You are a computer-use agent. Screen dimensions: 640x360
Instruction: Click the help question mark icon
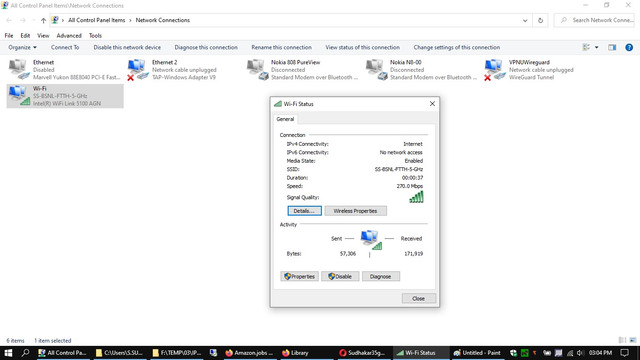click(x=629, y=47)
